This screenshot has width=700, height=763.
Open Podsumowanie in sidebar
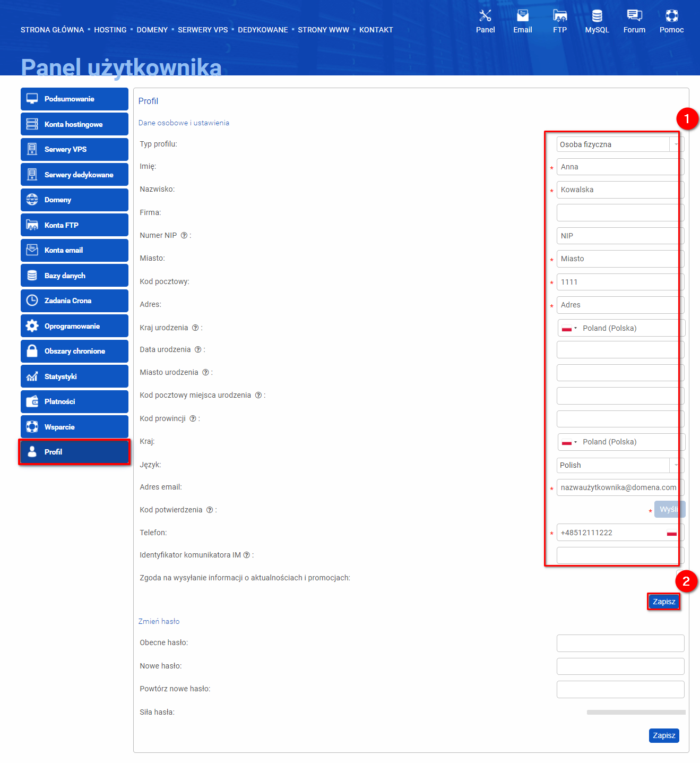pos(74,99)
